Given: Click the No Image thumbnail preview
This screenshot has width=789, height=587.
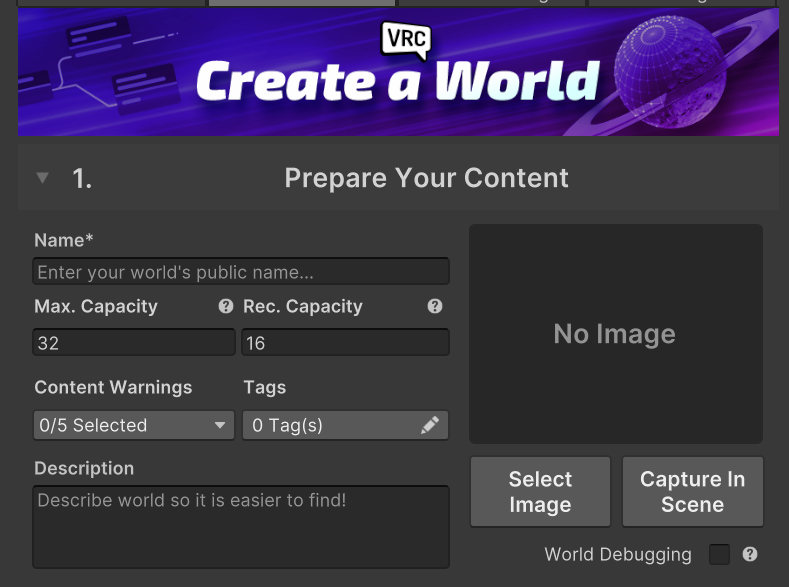Looking at the screenshot, I should click(615, 334).
